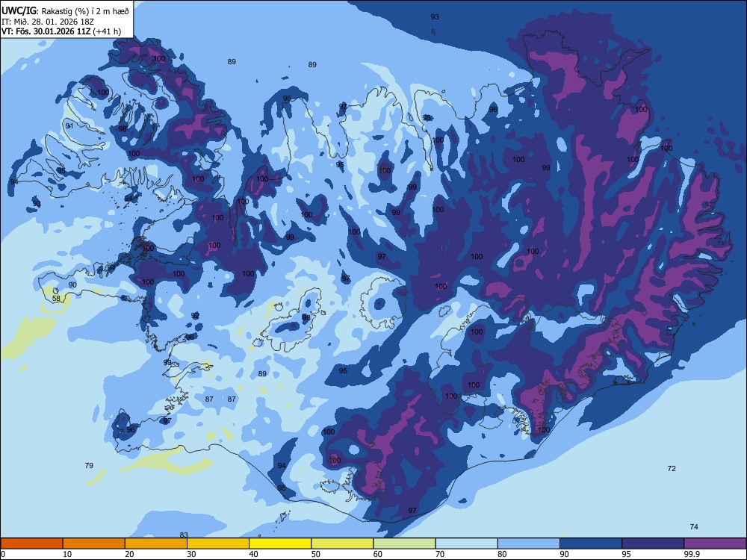This screenshot has width=747, height=560.
Task: Select the amber 20–30 legend color block
Action: click(x=156, y=544)
